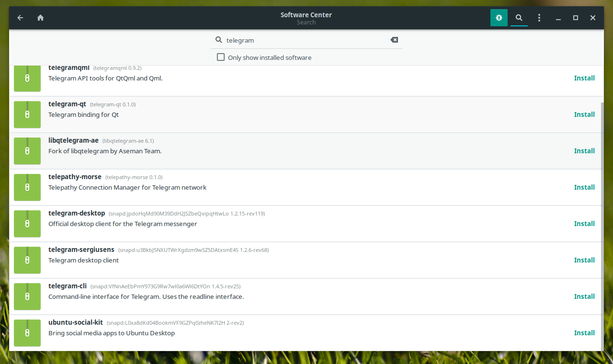Select the telepathy-morse title

click(x=75, y=177)
